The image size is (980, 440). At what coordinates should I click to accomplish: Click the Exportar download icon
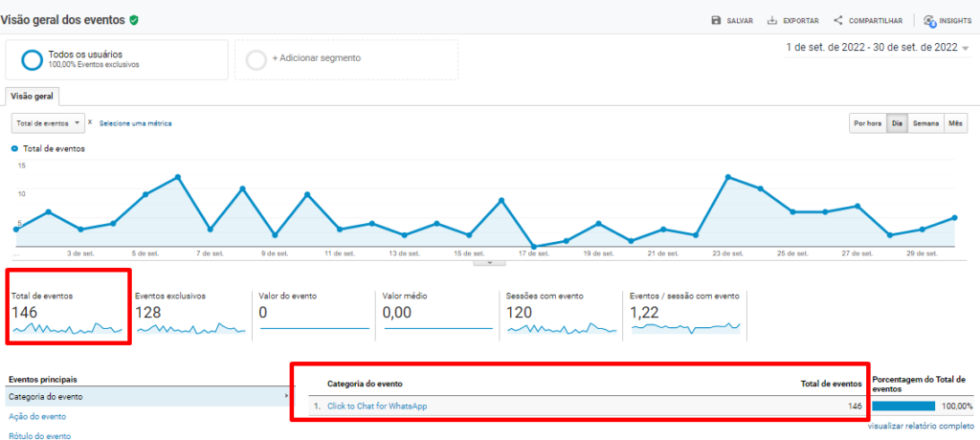[772, 20]
